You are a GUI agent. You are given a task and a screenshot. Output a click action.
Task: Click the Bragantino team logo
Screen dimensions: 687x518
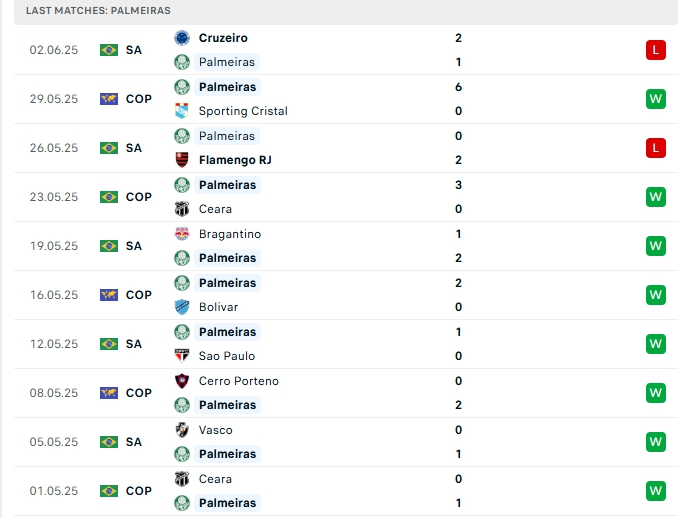(182, 234)
